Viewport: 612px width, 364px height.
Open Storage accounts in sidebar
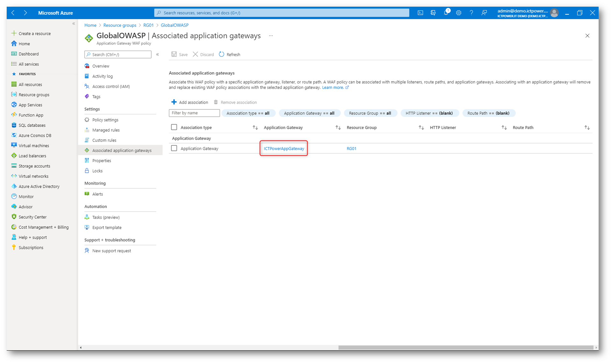pos(34,166)
